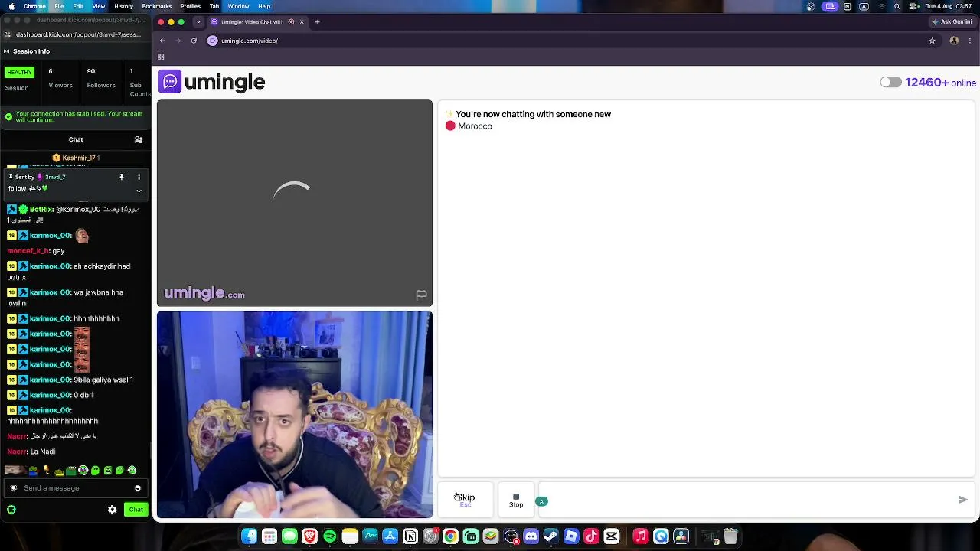980x551 pixels.
Task: Open the View menu
Action: 99,6
